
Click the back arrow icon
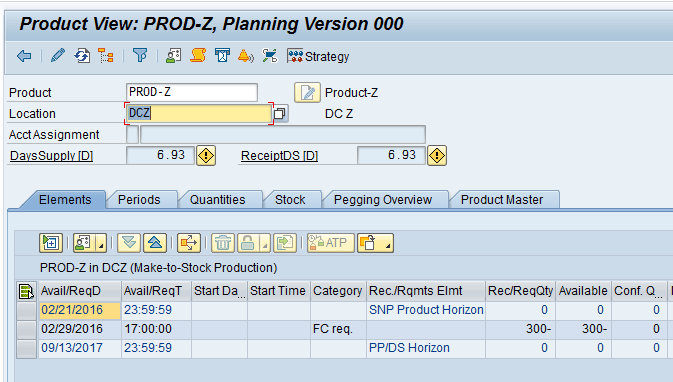point(24,56)
